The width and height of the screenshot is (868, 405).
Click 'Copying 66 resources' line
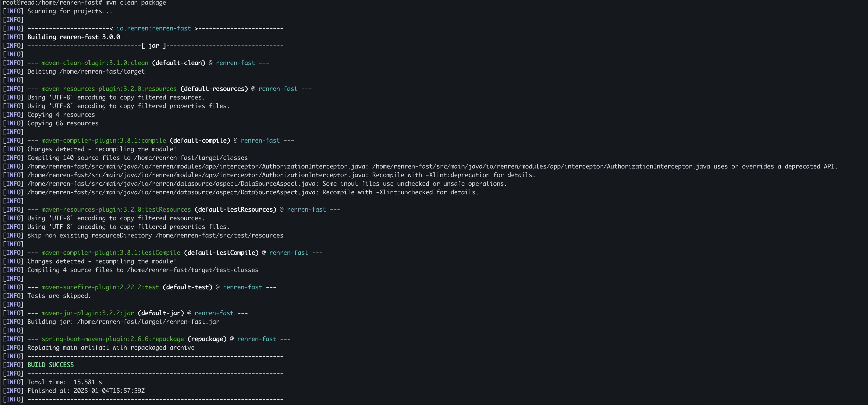(x=63, y=123)
